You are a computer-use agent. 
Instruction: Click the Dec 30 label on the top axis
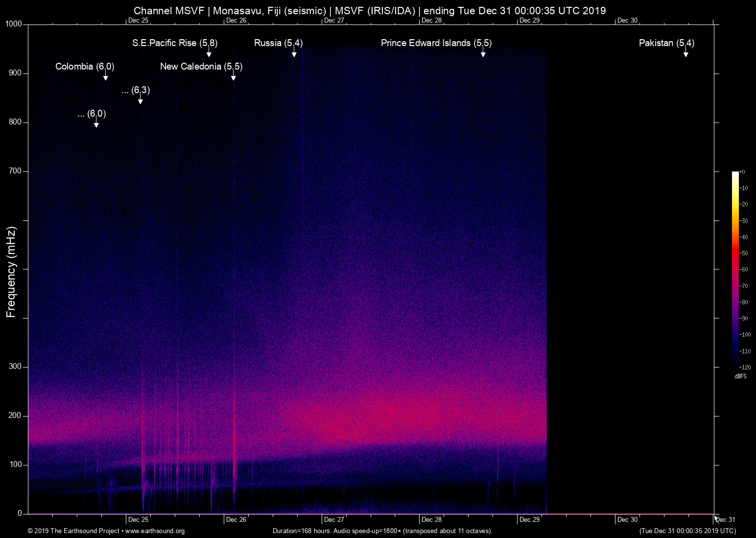627,21
